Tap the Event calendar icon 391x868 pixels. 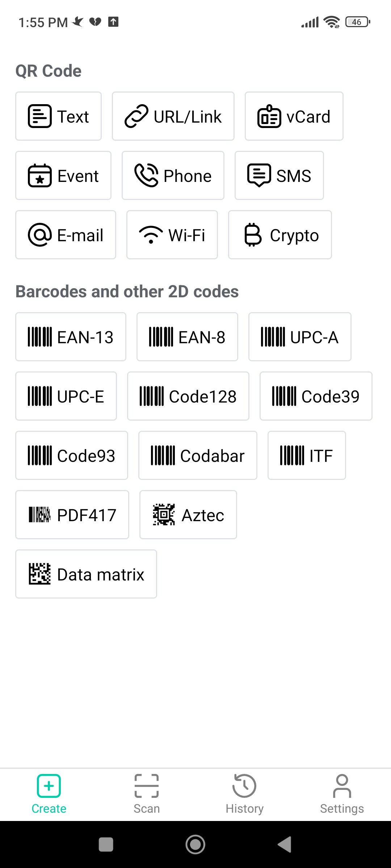tap(40, 176)
